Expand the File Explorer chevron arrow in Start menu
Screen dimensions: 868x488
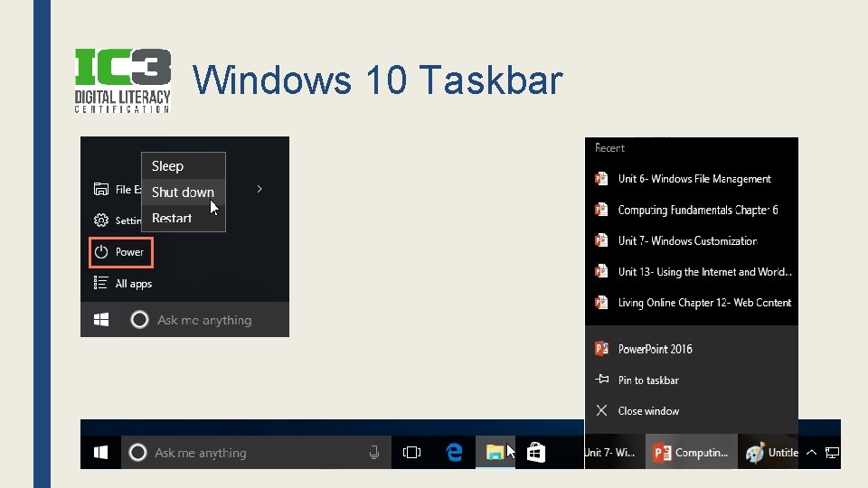coord(259,189)
